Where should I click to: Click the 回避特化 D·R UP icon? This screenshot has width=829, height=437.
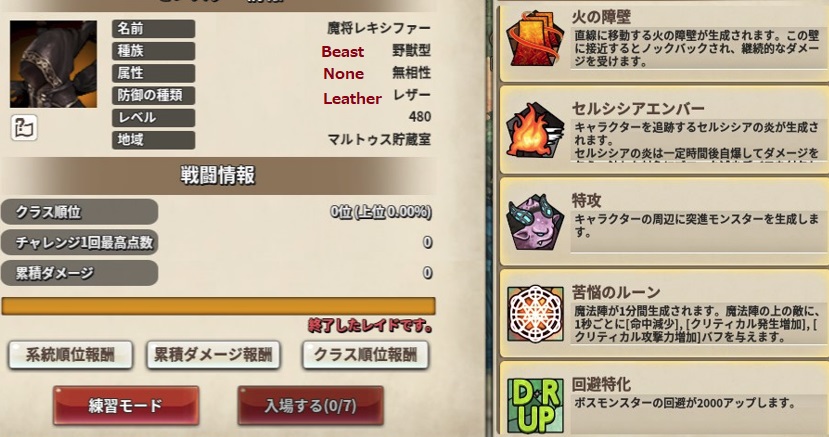[535, 406]
